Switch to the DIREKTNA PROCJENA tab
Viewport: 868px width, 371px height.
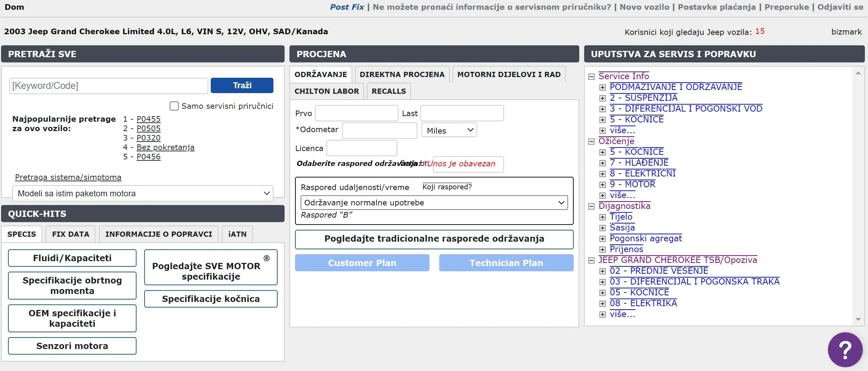pyautogui.click(x=402, y=74)
